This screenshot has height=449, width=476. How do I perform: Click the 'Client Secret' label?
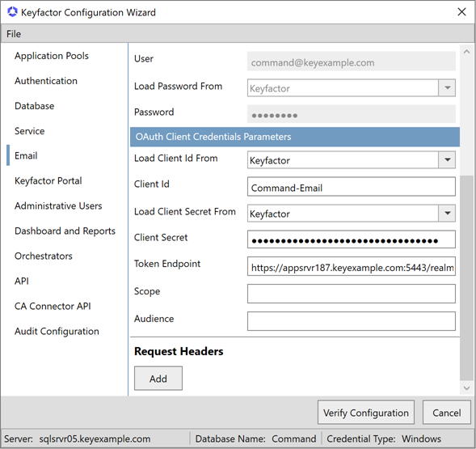(161, 237)
